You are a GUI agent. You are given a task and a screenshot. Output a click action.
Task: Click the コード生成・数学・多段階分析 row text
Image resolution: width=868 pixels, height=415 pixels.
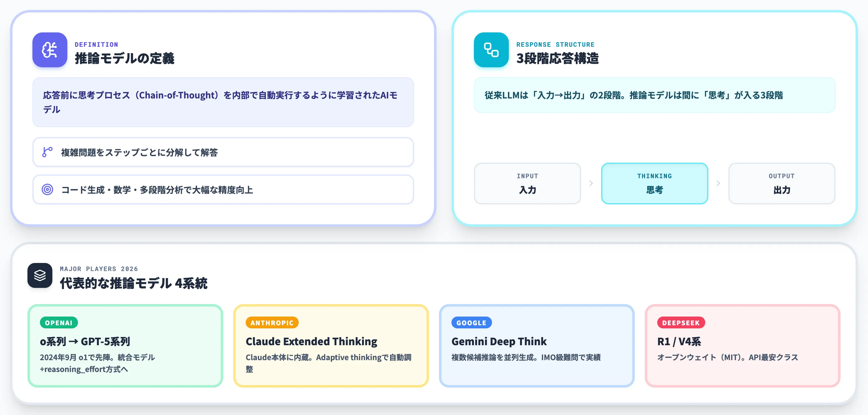pyautogui.click(x=157, y=190)
